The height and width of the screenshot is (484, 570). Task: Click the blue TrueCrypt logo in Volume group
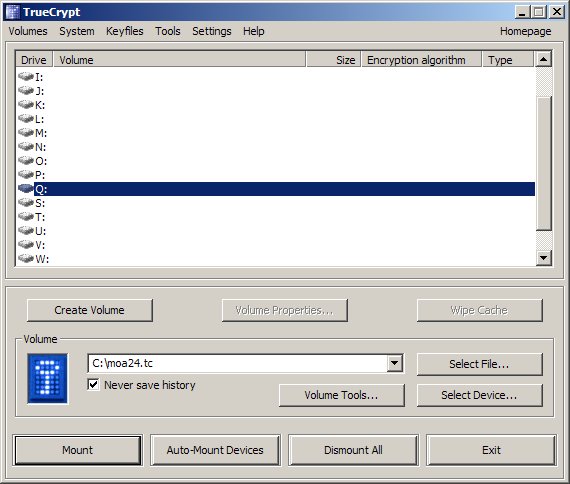[47, 379]
